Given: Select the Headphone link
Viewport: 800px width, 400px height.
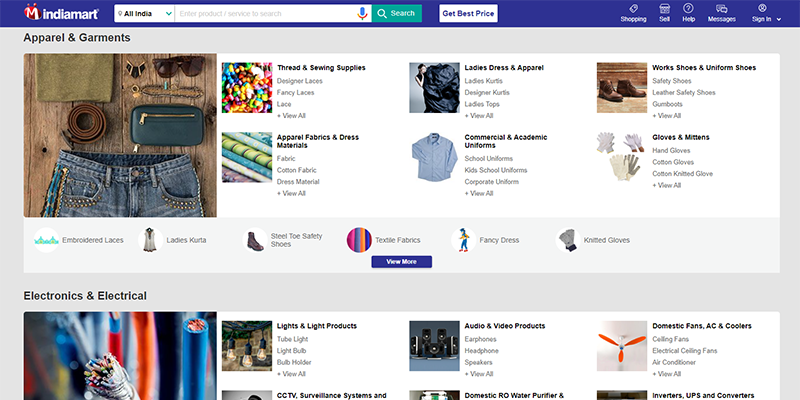Looking at the screenshot, I should pyautogui.click(x=482, y=351).
